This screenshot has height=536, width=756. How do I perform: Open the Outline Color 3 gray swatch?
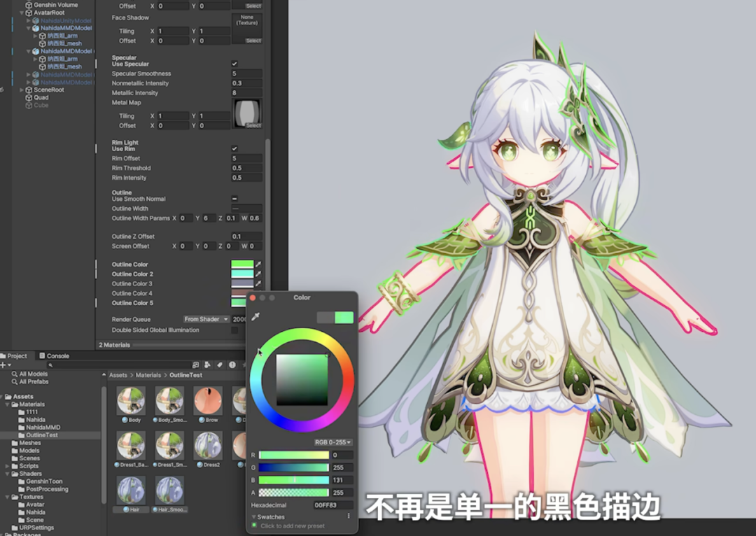pos(242,283)
